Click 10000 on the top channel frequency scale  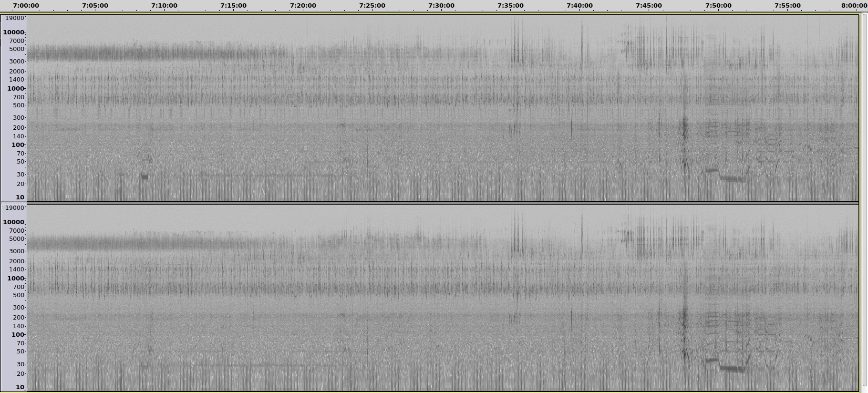click(14, 32)
